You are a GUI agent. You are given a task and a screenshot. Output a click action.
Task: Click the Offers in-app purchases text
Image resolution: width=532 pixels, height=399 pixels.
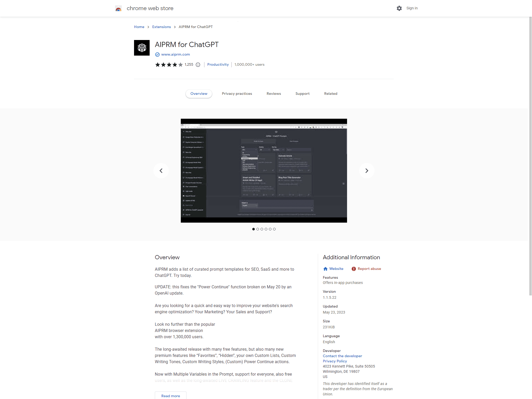343,283
